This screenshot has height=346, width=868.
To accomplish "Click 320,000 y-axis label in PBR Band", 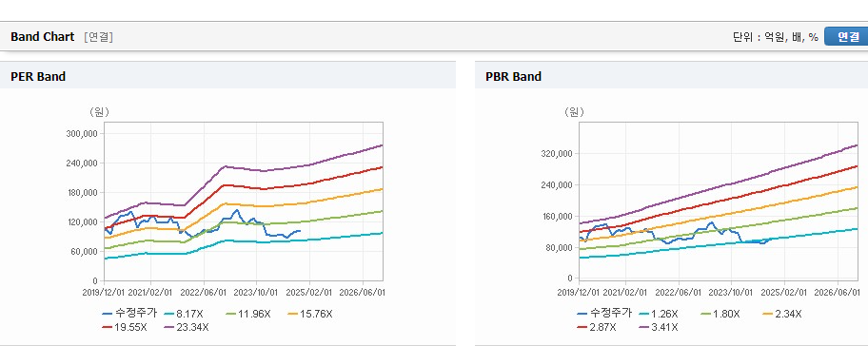I will pyautogui.click(x=557, y=154).
